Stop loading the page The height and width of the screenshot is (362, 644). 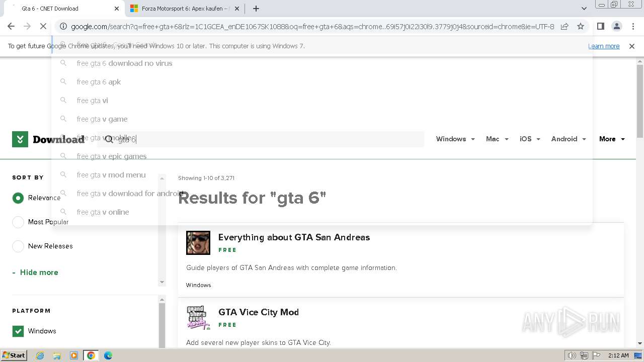coord(43,26)
